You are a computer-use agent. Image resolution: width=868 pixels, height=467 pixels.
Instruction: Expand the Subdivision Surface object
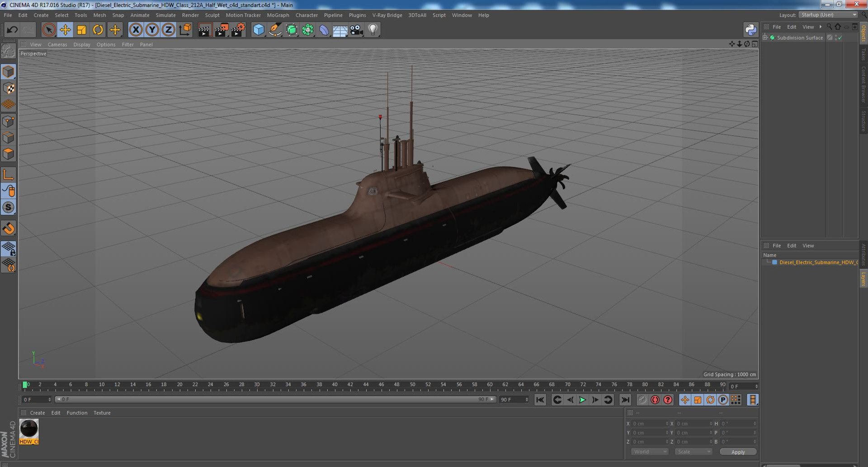point(765,37)
